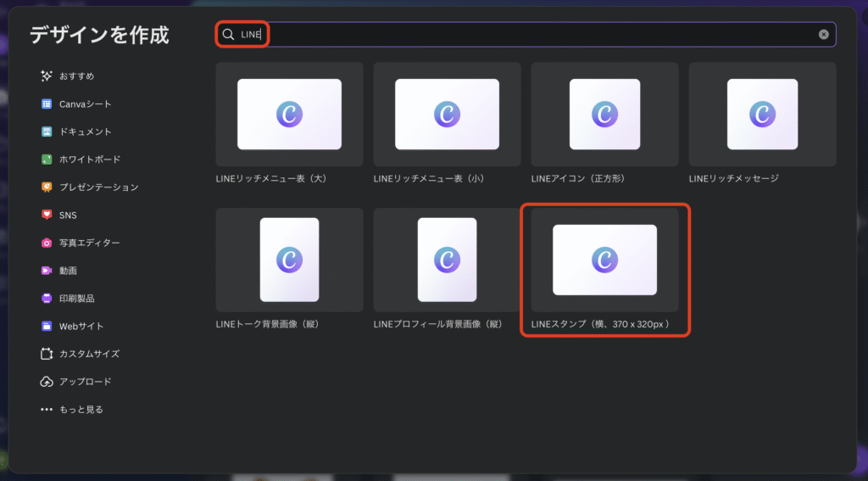The image size is (868, 481).
Task: Click the Canvaシート grid icon
Action: [x=47, y=103]
